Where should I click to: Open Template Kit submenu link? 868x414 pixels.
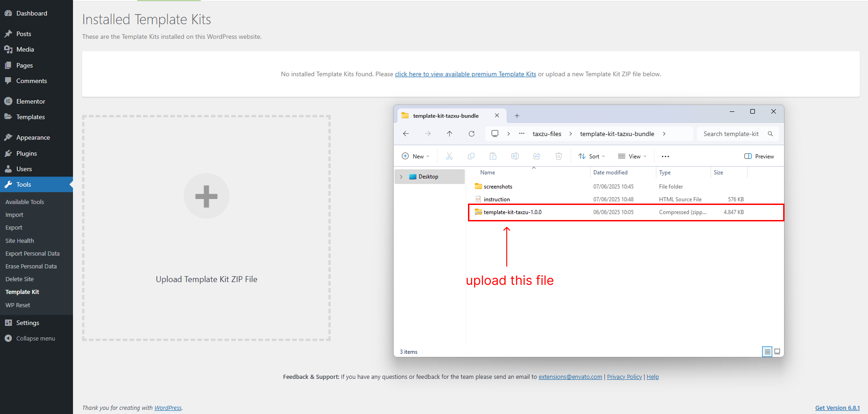pyautogui.click(x=22, y=292)
